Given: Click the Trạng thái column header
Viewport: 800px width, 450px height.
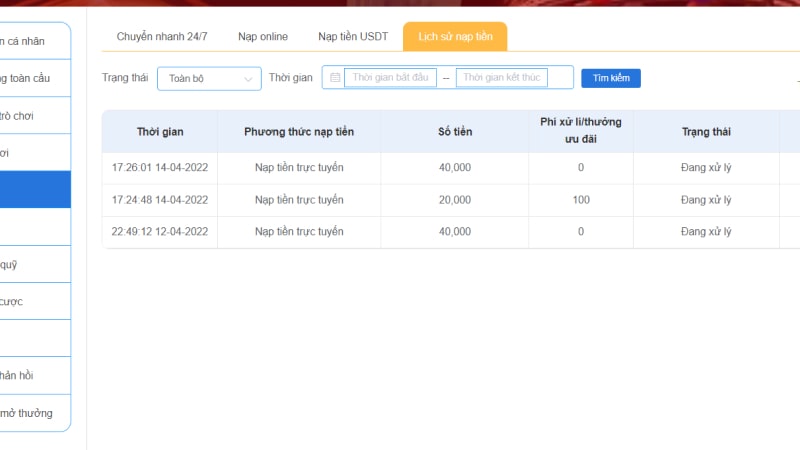Looking at the screenshot, I should coord(706,132).
